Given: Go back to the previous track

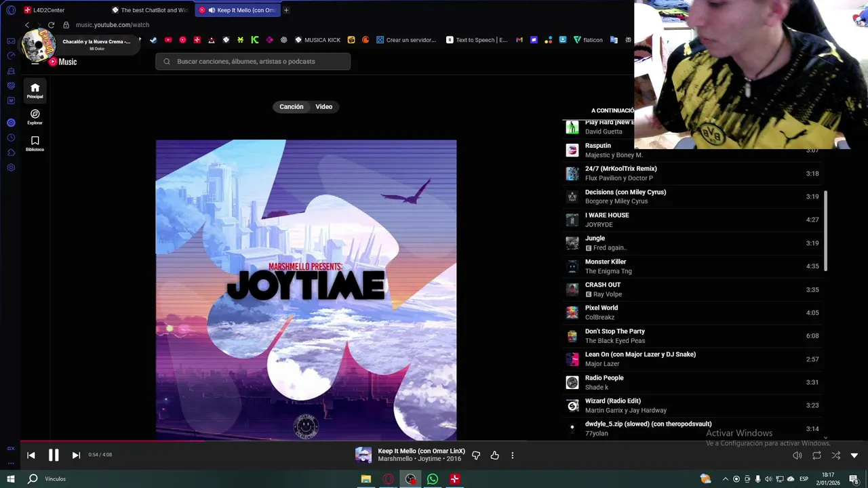Looking at the screenshot, I should coord(31,455).
